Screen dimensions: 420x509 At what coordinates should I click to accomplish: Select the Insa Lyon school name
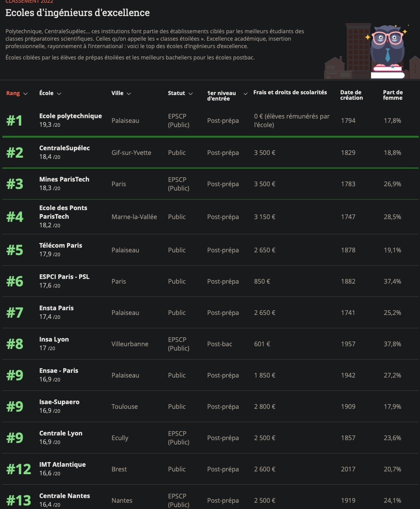coord(54,339)
